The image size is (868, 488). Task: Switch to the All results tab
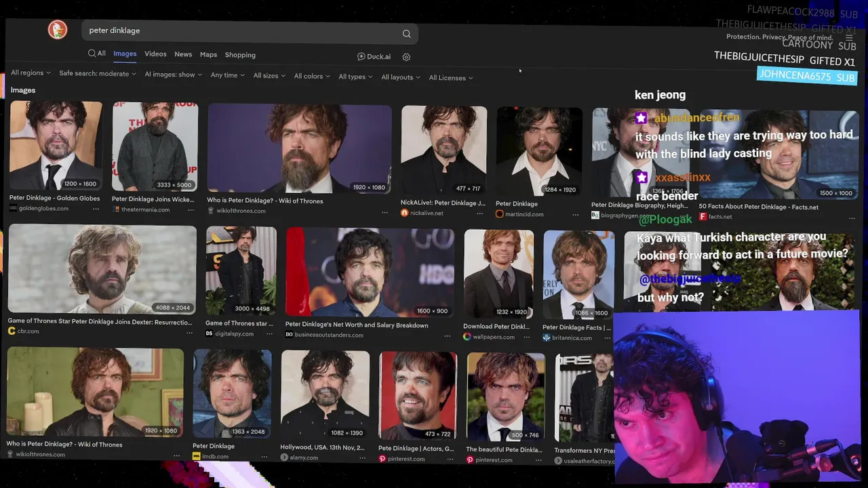pos(96,54)
